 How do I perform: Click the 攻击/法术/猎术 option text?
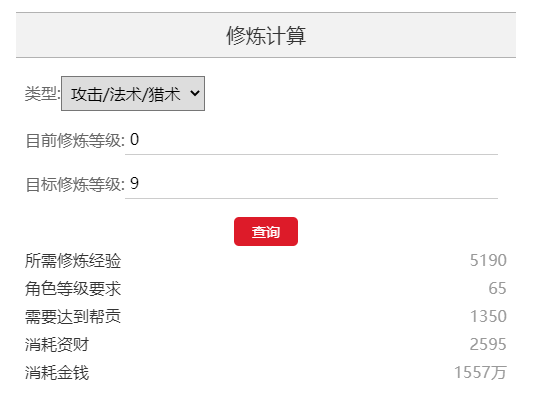click(x=125, y=94)
